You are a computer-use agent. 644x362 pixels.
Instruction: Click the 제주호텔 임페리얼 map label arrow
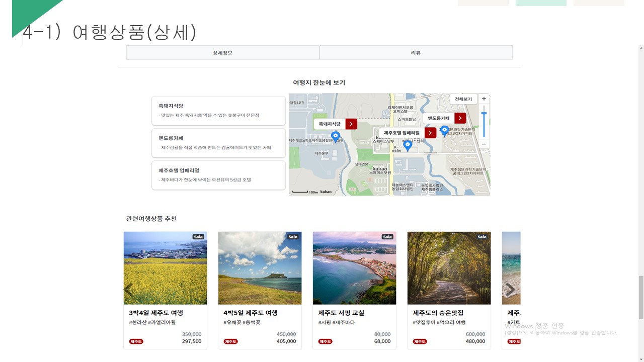(x=430, y=133)
